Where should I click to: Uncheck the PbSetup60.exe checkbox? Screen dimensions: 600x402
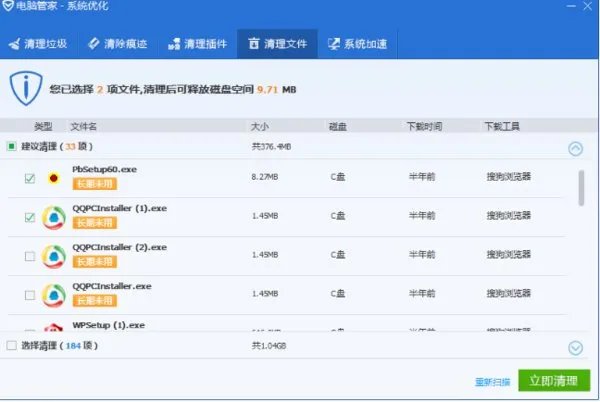coord(29,178)
